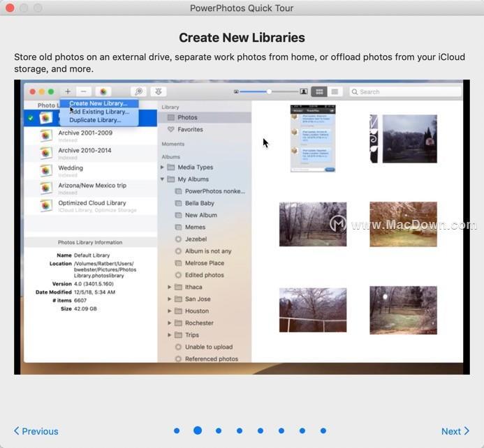Click the search magnifier icon
This screenshot has height=448, width=484.
(x=355, y=92)
